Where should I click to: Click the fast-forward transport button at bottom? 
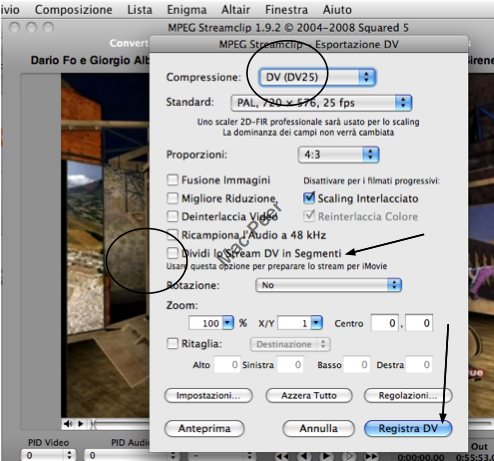point(371,456)
